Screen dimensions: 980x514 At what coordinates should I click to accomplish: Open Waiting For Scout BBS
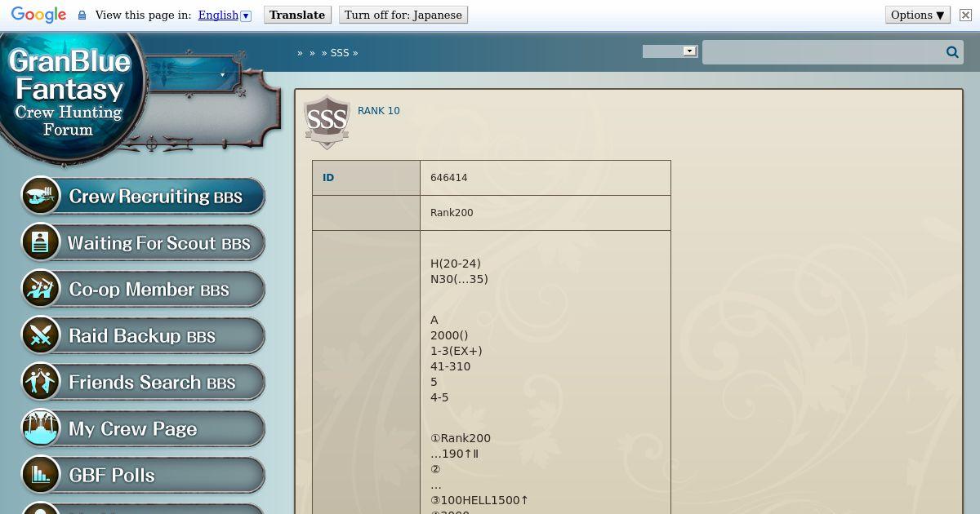tap(143, 243)
